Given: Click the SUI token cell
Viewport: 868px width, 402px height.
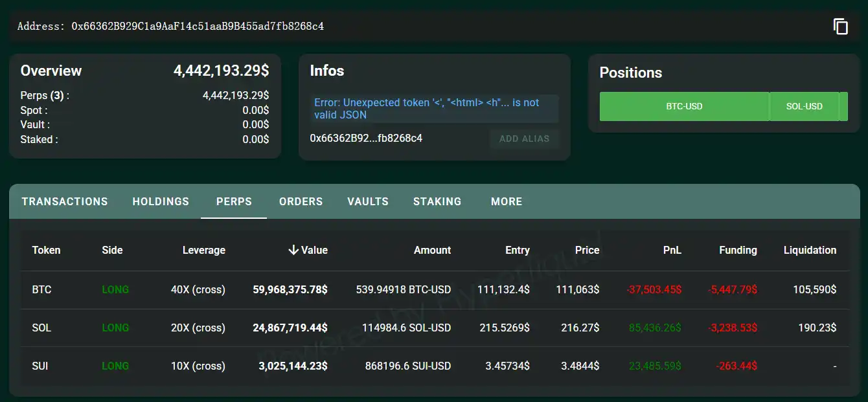Looking at the screenshot, I should coord(40,366).
